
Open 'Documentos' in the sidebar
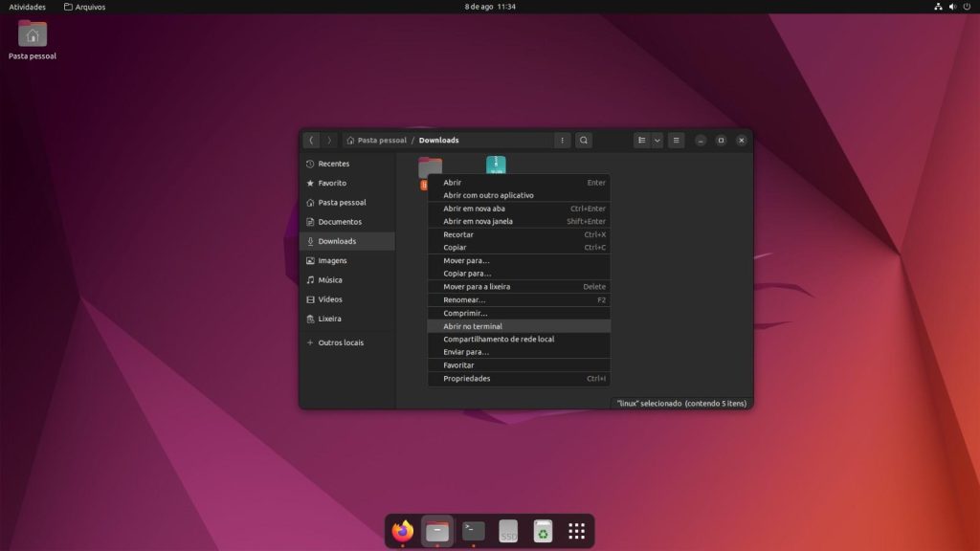point(340,222)
